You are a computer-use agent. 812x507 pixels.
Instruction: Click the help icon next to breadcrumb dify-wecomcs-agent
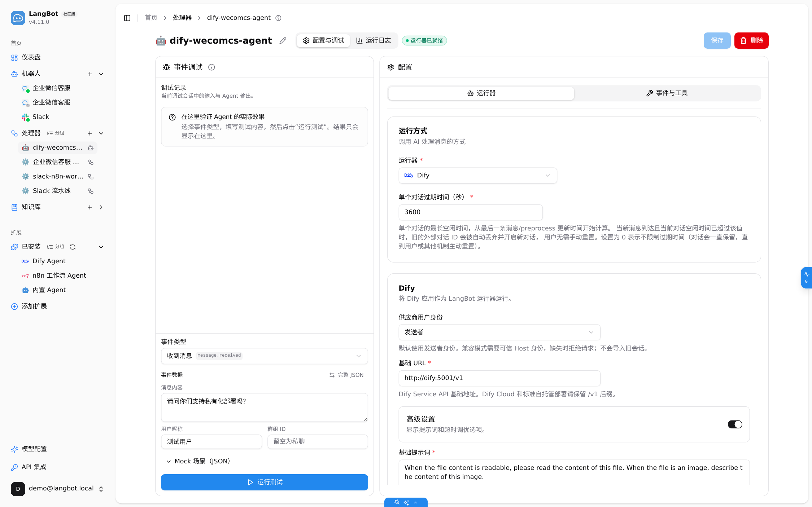point(278,18)
